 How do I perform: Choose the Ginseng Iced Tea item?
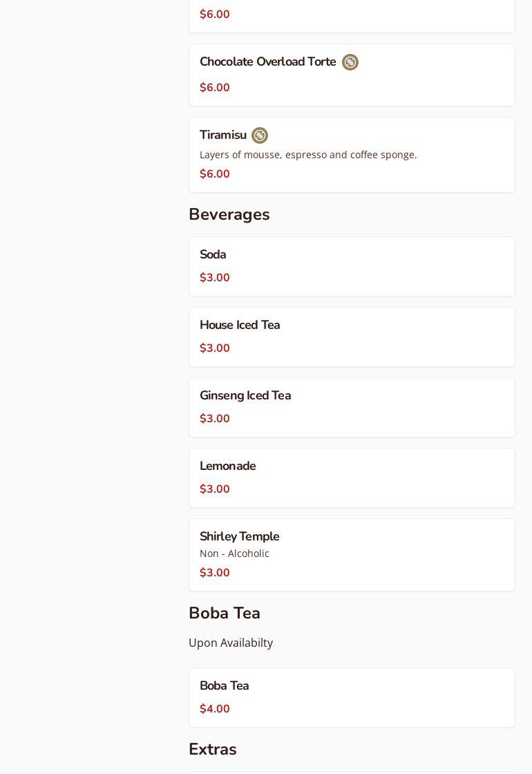[x=352, y=407]
